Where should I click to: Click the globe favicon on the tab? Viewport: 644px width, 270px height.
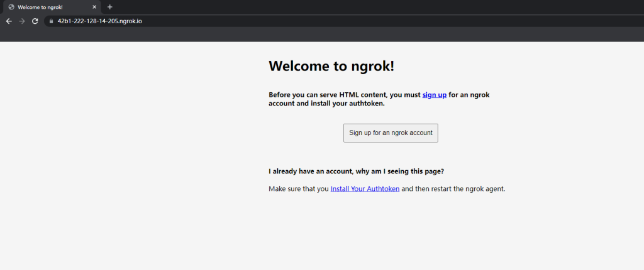(11, 7)
